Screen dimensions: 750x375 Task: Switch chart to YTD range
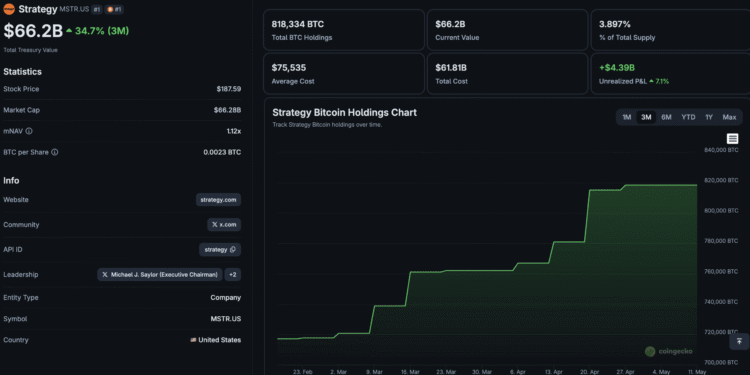pyautogui.click(x=688, y=117)
